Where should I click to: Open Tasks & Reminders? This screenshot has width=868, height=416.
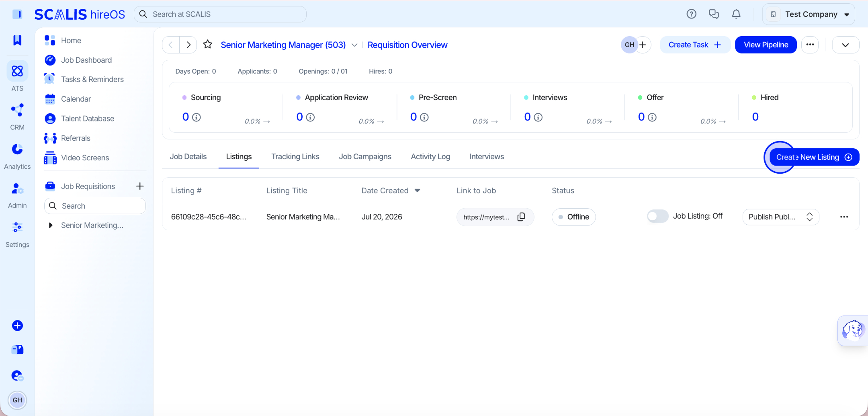click(x=92, y=79)
